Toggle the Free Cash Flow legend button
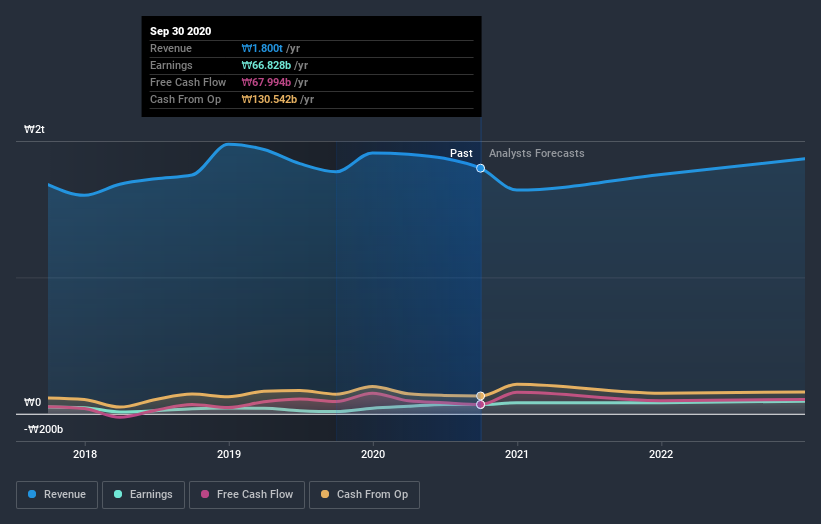Image resolution: width=821 pixels, height=524 pixels. pos(247,495)
